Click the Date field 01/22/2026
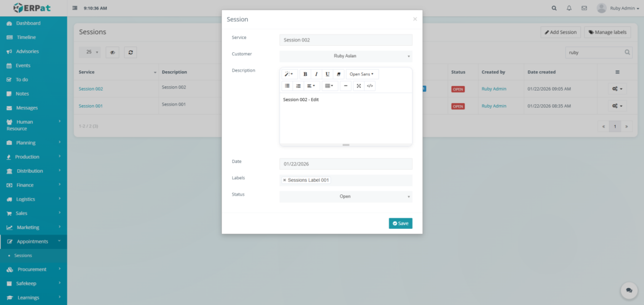 [x=346, y=164]
